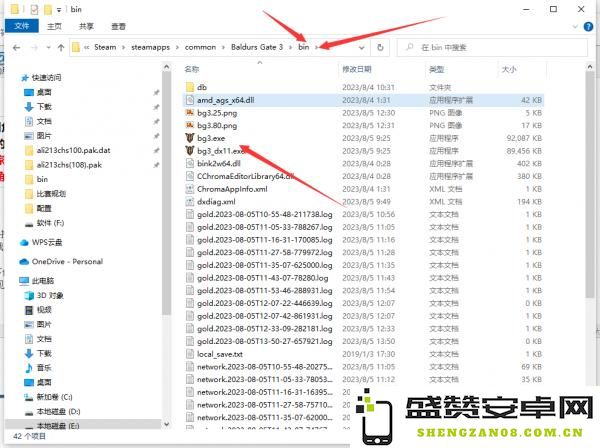Select the bg3.exe application icon
This screenshot has width=600, height=448.
[190, 138]
